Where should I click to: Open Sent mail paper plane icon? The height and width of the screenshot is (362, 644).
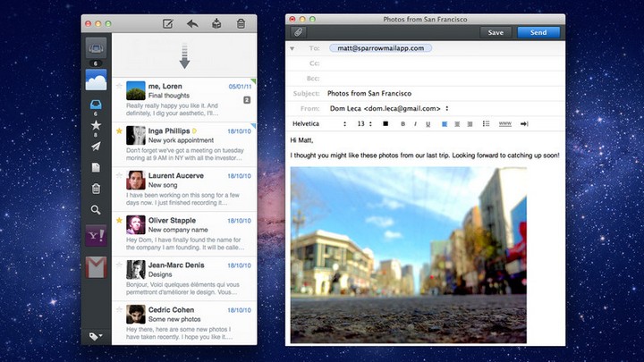[x=96, y=146]
